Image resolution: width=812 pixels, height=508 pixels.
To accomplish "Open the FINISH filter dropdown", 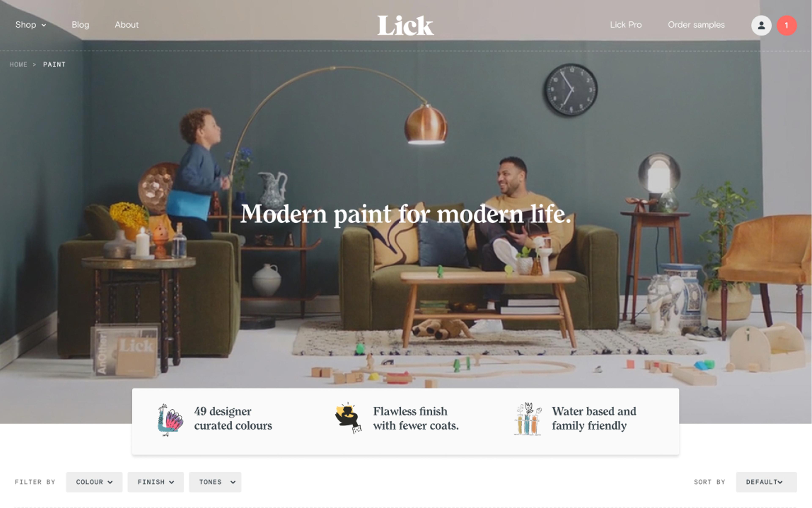I will 156,482.
